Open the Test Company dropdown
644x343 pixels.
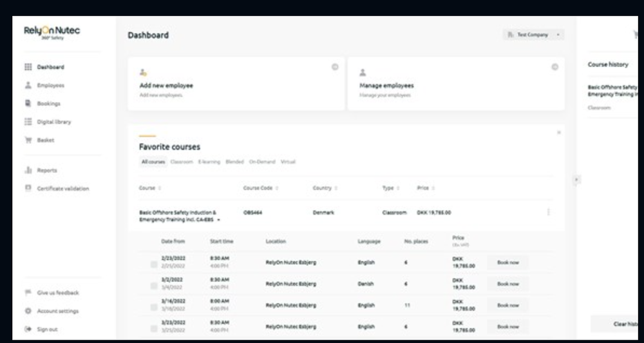[x=533, y=35]
